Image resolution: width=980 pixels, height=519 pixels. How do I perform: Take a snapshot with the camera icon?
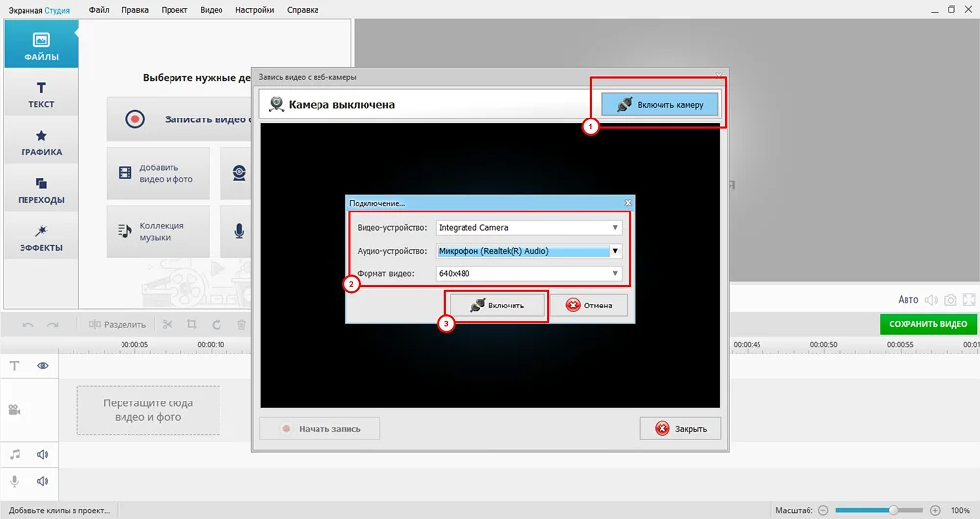pos(949,300)
